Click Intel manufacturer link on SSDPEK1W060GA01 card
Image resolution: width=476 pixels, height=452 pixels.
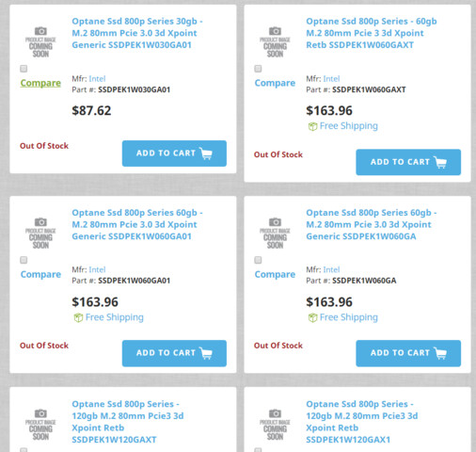[x=97, y=269]
